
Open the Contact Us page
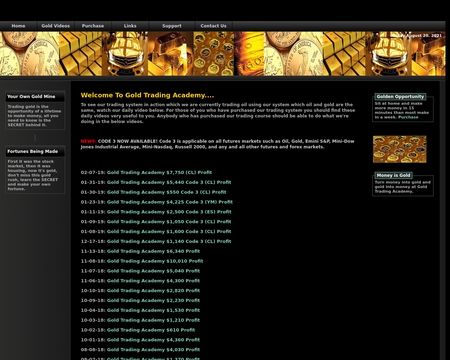pyautogui.click(x=213, y=26)
